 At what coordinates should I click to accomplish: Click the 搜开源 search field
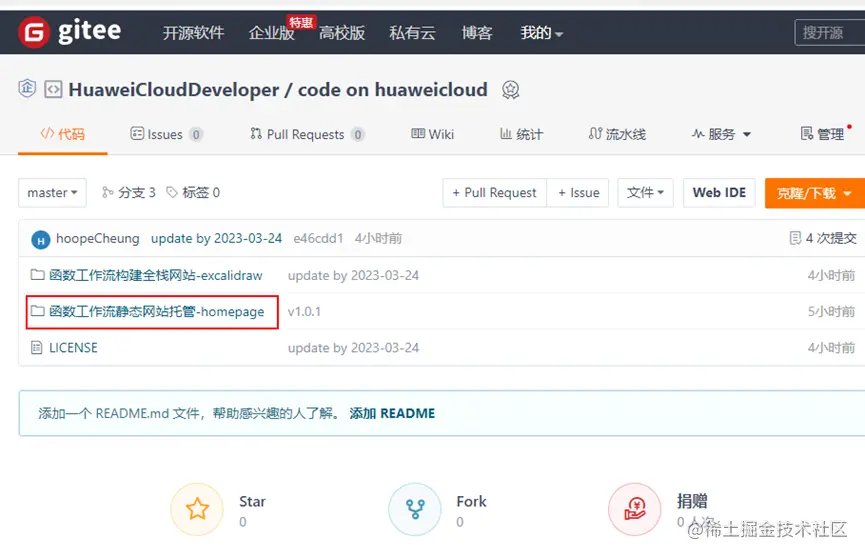(830, 33)
